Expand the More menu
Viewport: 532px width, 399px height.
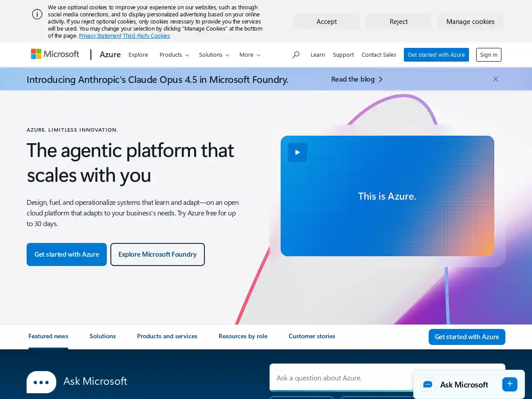(249, 55)
